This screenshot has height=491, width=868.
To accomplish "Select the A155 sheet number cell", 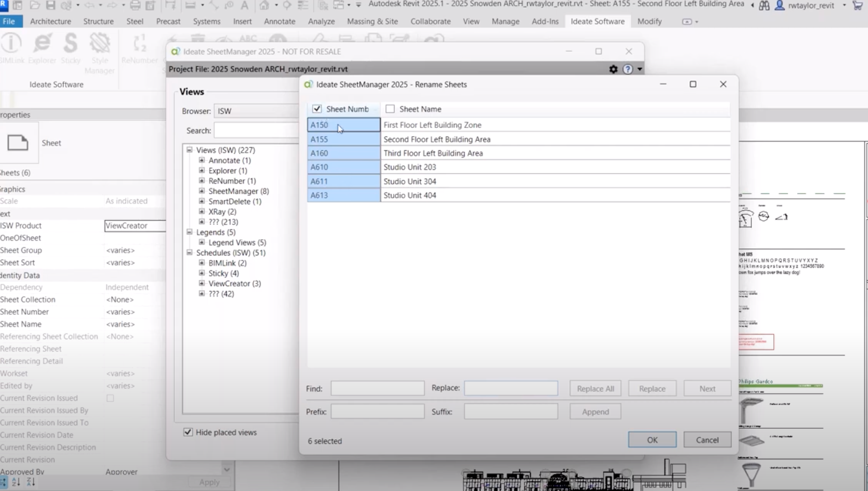I will point(343,139).
